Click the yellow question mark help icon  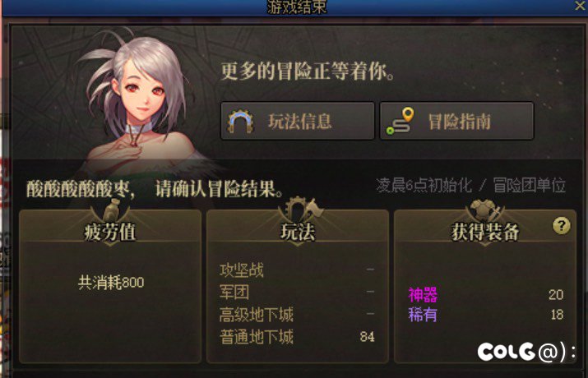pos(562,226)
